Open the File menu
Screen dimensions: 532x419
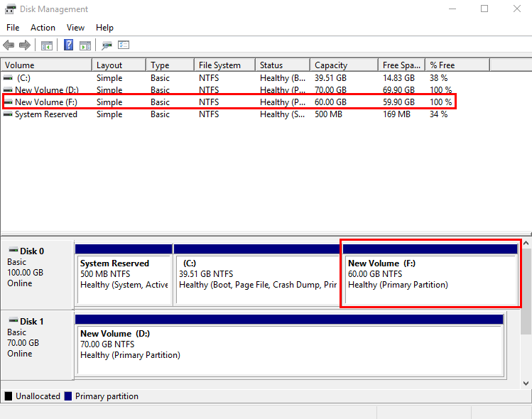(13, 28)
